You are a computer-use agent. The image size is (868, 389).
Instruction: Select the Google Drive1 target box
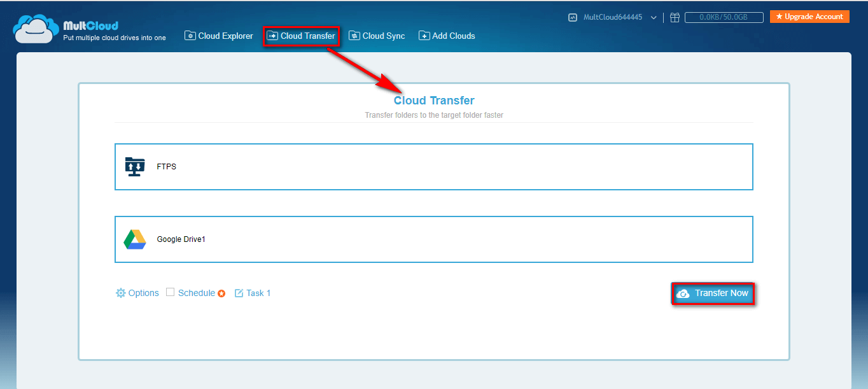434,239
